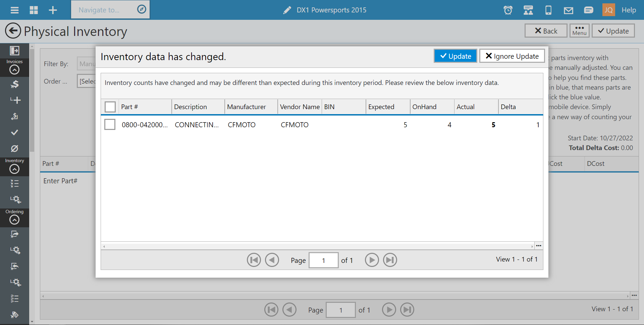The image size is (644, 325).
Task: Click the plus add-new icon in top bar
Action: [x=53, y=10]
